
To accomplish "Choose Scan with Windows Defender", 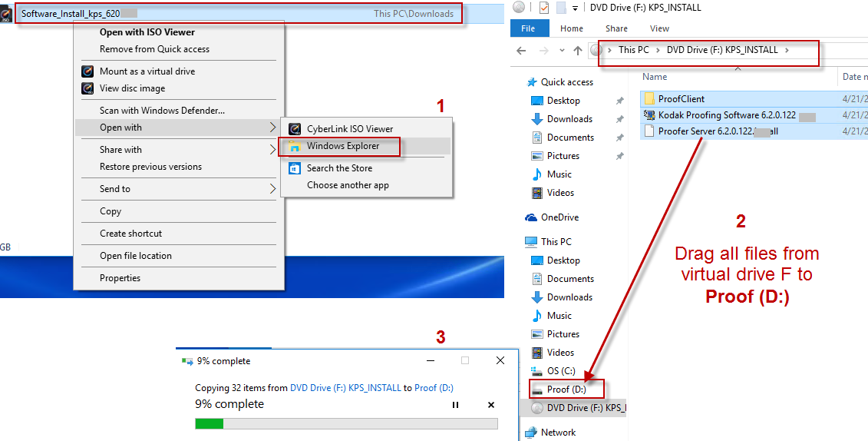I will tap(162, 111).
